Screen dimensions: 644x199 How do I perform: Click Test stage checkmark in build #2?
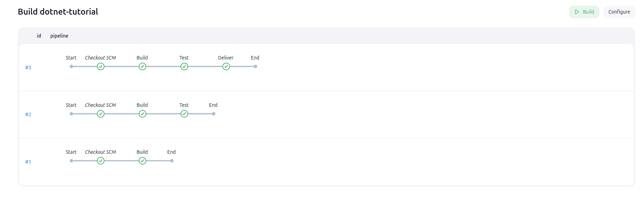tap(184, 114)
